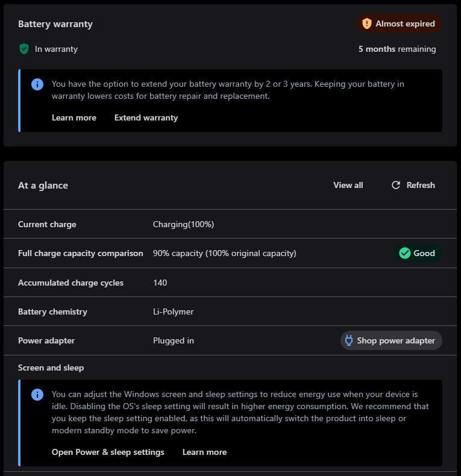This screenshot has width=461, height=476.
Task: Click the Almost expired status badge
Action: coord(399,23)
